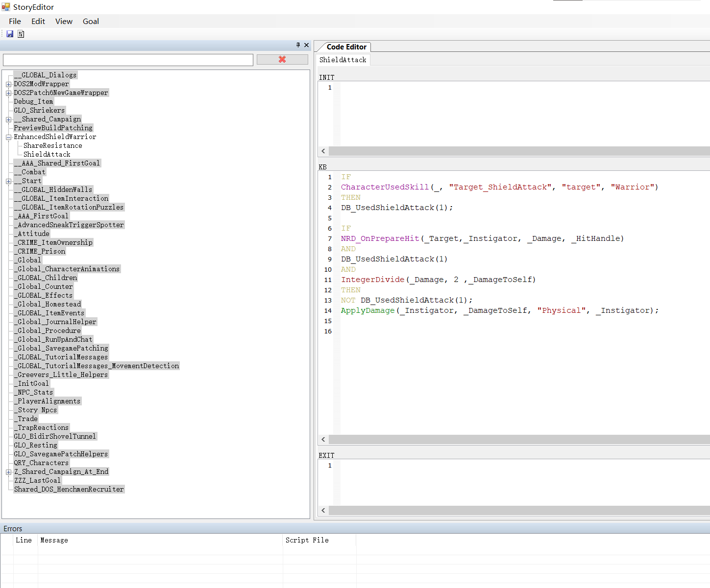The width and height of the screenshot is (710, 588).
Task: Select the ShareResistance child goal
Action: pos(53,145)
